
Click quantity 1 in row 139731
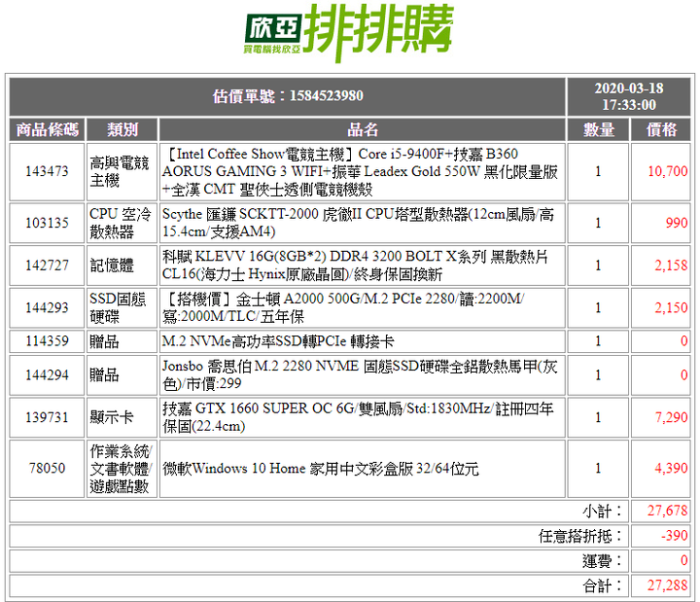(x=598, y=417)
